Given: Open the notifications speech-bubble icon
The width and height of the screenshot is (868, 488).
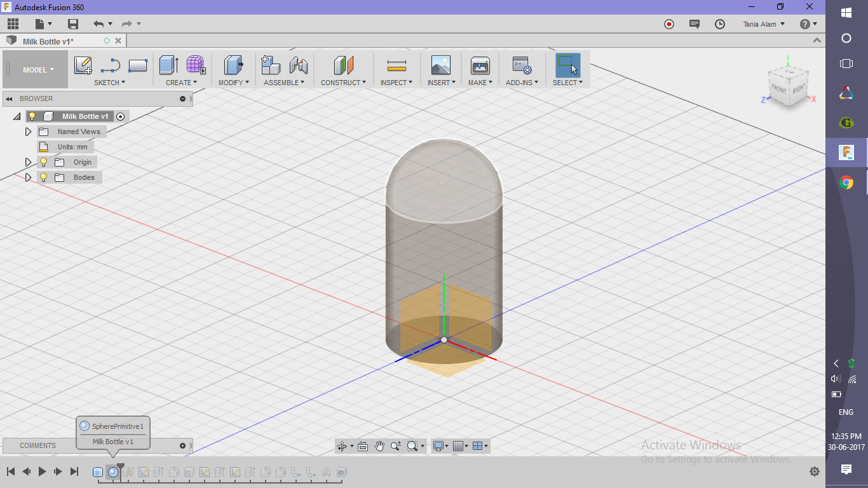Looking at the screenshot, I should pyautogui.click(x=694, y=24).
